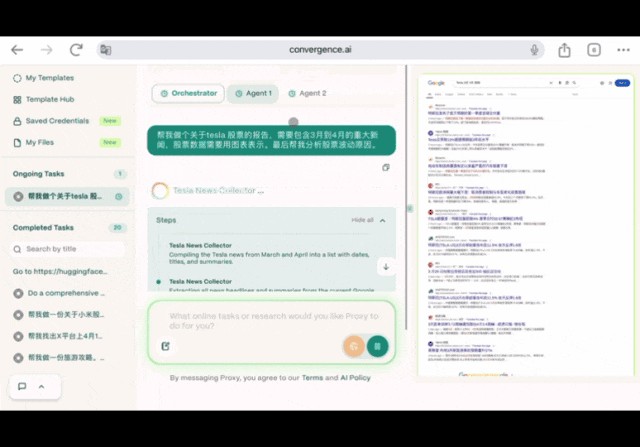Open the completed task about 小米股
The image size is (640, 447).
[59, 315]
